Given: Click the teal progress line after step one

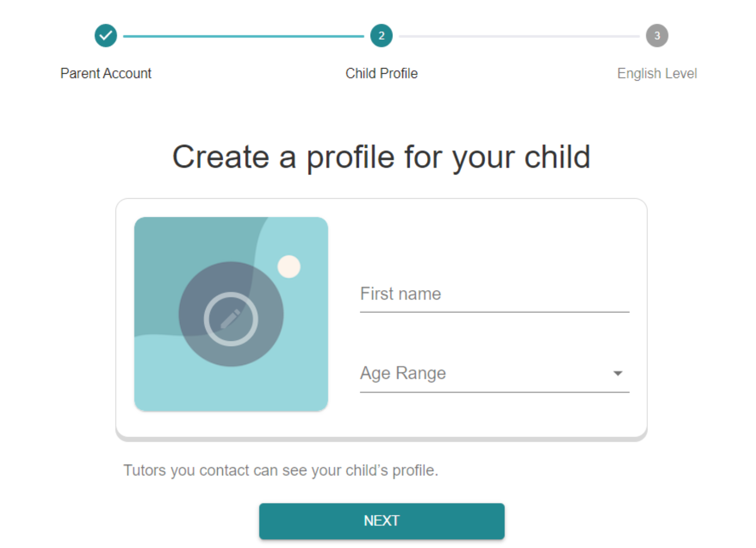Looking at the screenshot, I should 243,36.
